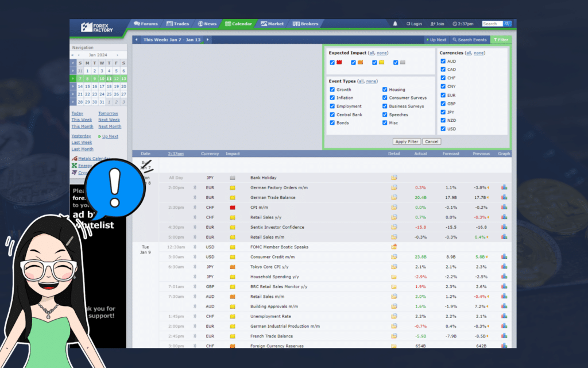Toggle the Inflation event type checkbox
Image resolution: width=588 pixels, height=368 pixels.
(x=332, y=98)
